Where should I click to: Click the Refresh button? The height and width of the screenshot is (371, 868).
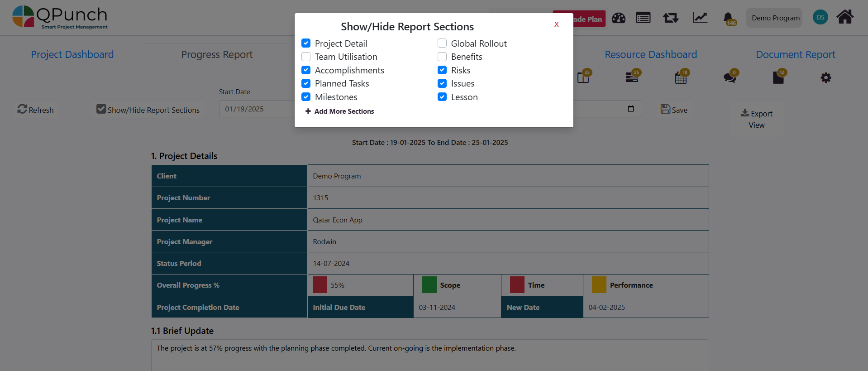coord(35,110)
